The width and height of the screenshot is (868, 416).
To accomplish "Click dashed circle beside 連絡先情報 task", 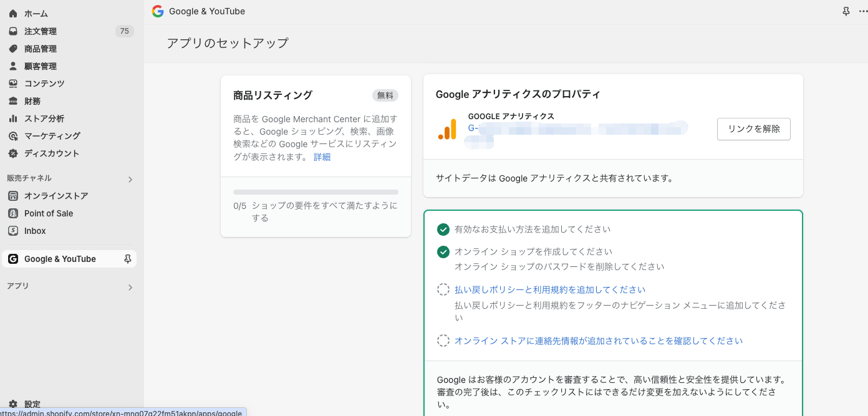I will click(x=443, y=341).
